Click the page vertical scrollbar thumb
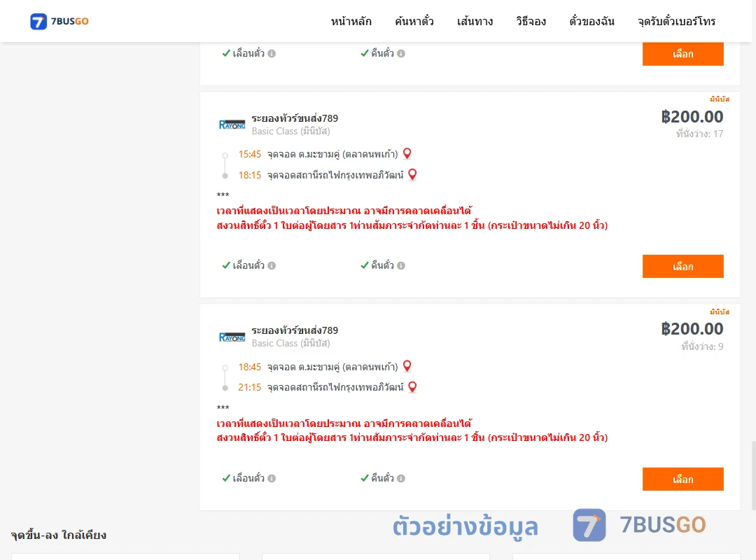The height and width of the screenshot is (560, 756). point(754,475)
